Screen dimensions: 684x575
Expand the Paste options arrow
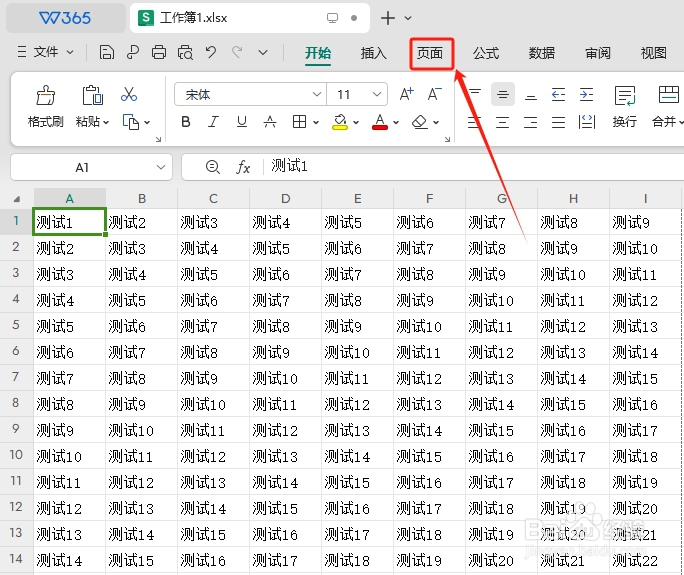pos(106,123)
